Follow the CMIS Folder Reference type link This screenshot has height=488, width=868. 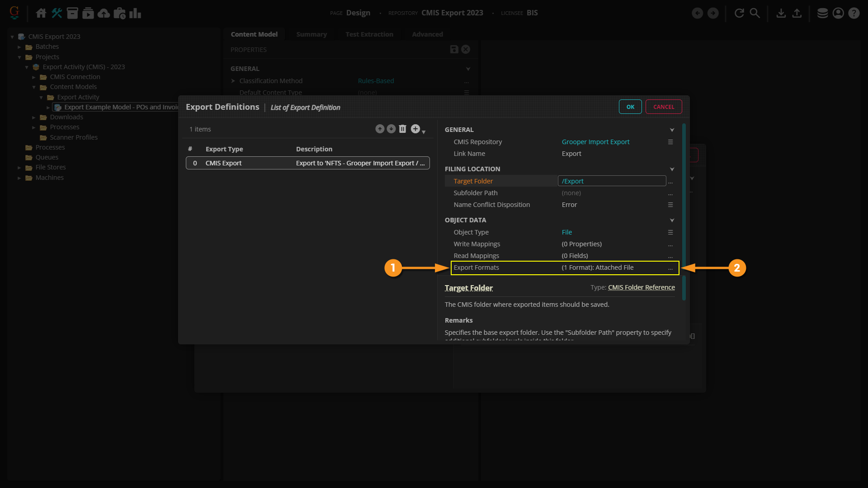[x=641, y=287]
